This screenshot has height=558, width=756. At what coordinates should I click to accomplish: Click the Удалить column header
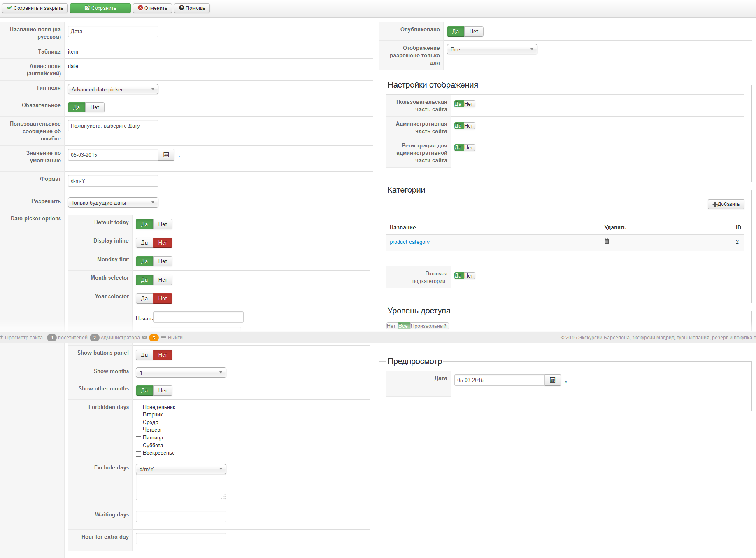tap(615, 227)
